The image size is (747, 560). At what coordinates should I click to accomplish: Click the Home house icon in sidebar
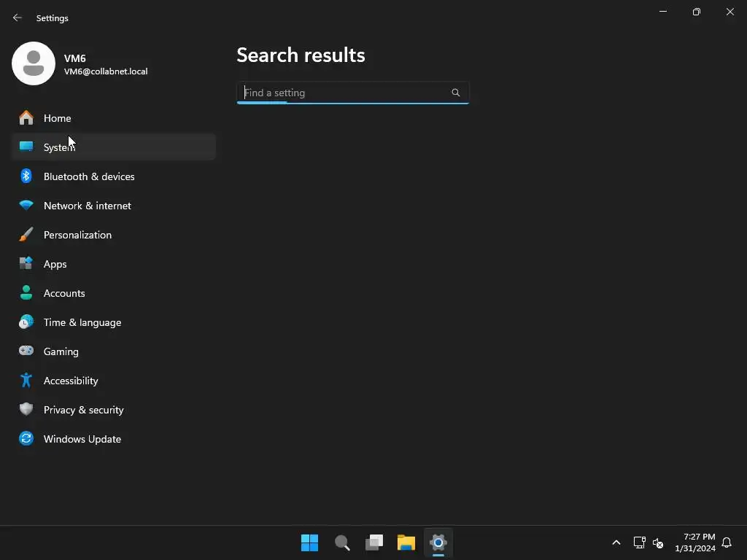(x=26, y=117)
